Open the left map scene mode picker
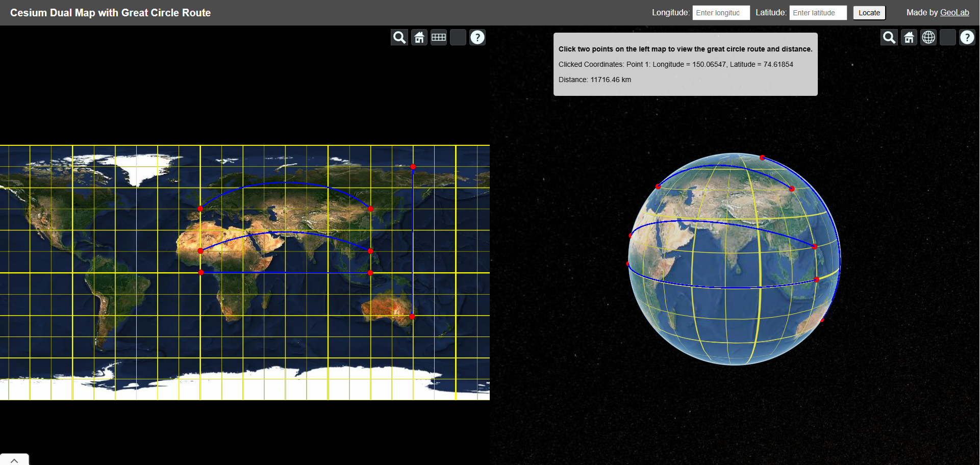Screen dimensions: 980x465 tap(439, 37)
